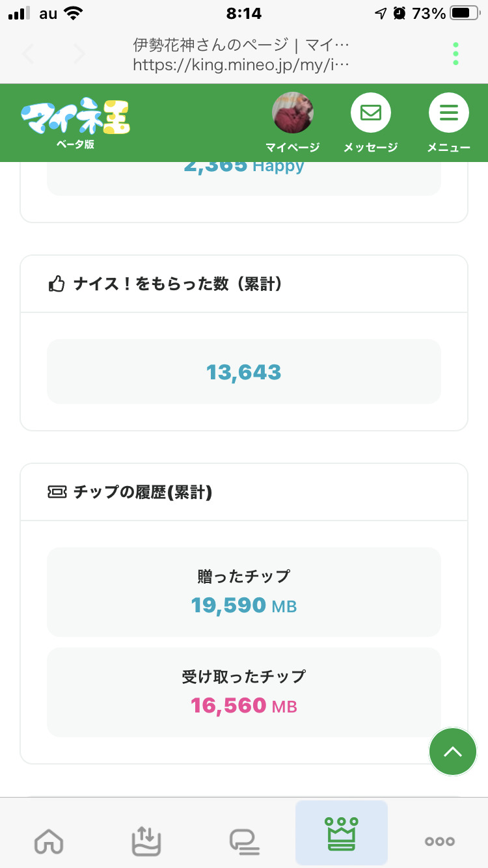The height and width of the screenshot is (868, 488).
Task: Tap the 受け取ったチップ 16,560 MB box
Action: (x=244, y=692)
